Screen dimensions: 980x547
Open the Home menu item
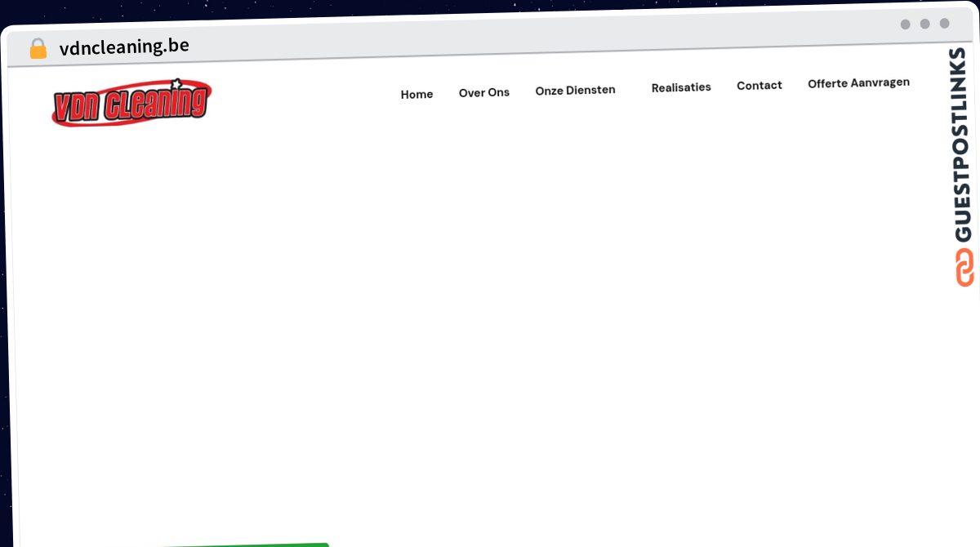coord(416,95)
